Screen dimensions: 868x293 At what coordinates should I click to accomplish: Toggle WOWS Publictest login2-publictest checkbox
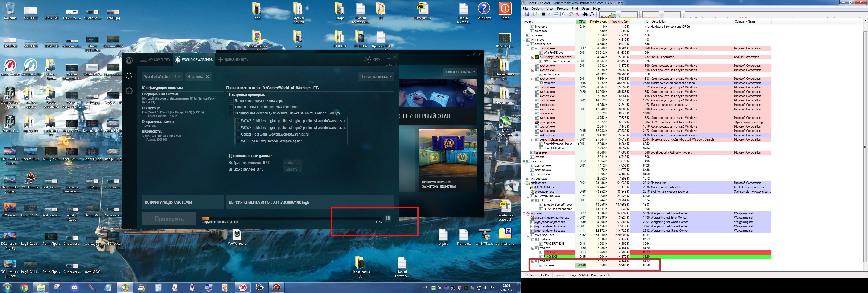(238, 128)
